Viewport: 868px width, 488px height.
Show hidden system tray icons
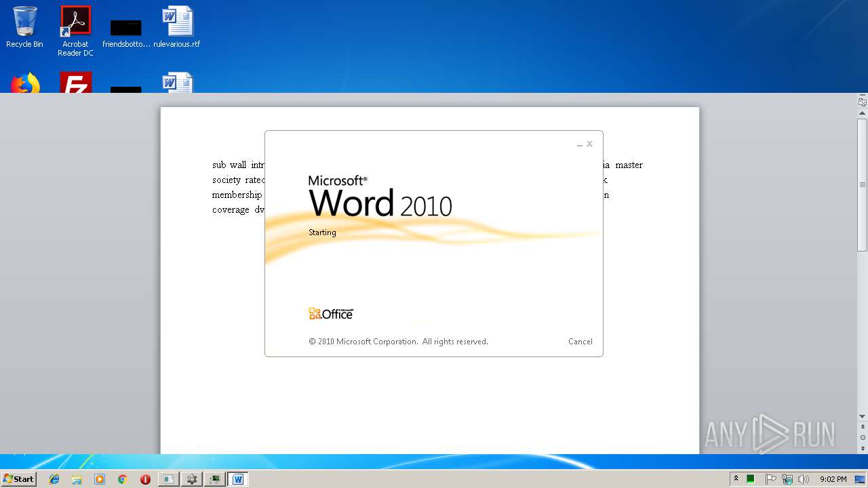pos(736,479)
